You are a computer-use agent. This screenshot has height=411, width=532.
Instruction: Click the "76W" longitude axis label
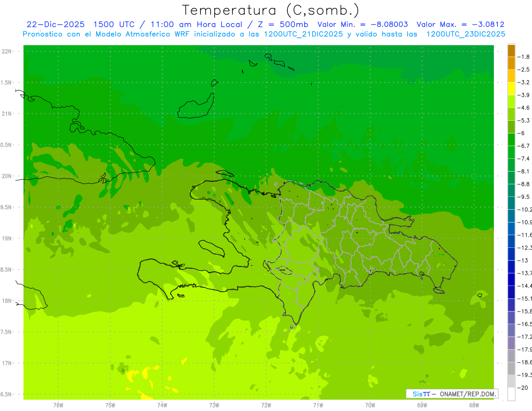(58, 405)
